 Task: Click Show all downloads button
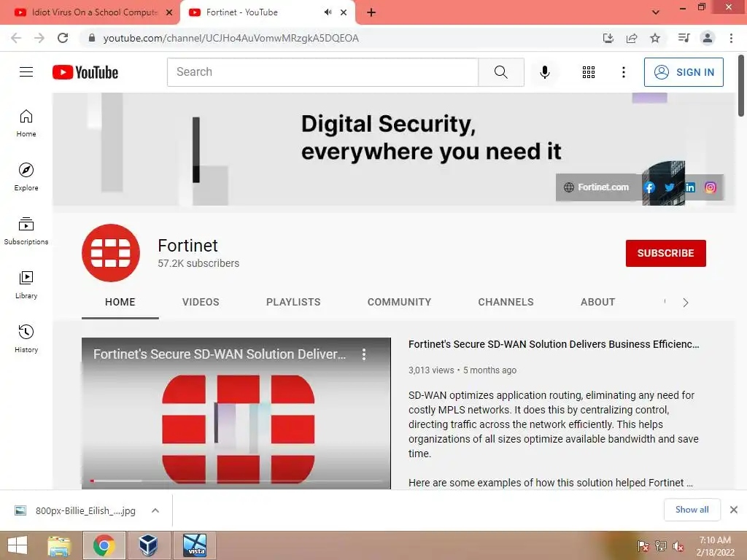pos(692,510)
